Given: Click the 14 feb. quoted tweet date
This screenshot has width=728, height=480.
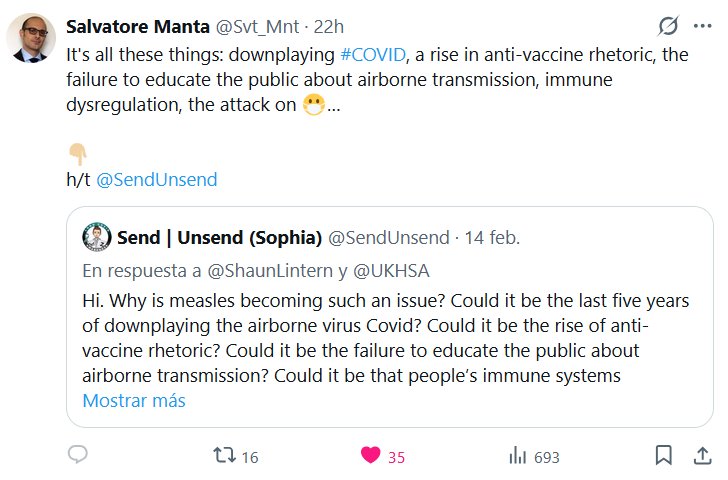Looking at the screenshot, I should (x=491, y=238).
